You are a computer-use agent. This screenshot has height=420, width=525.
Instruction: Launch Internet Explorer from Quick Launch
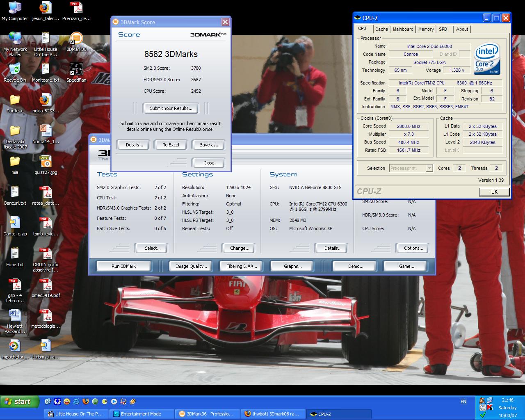pos(76,402)
